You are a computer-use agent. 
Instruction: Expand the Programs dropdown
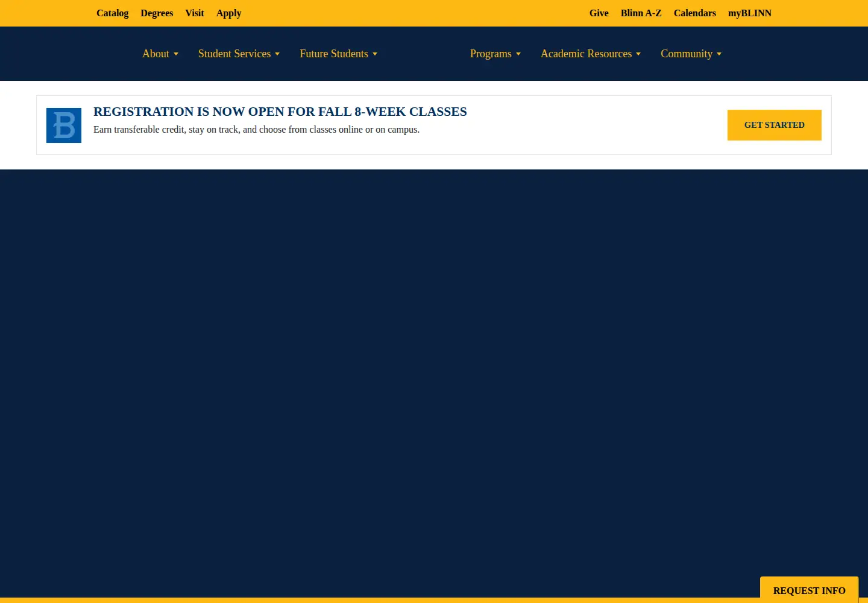tap(495, 54)
